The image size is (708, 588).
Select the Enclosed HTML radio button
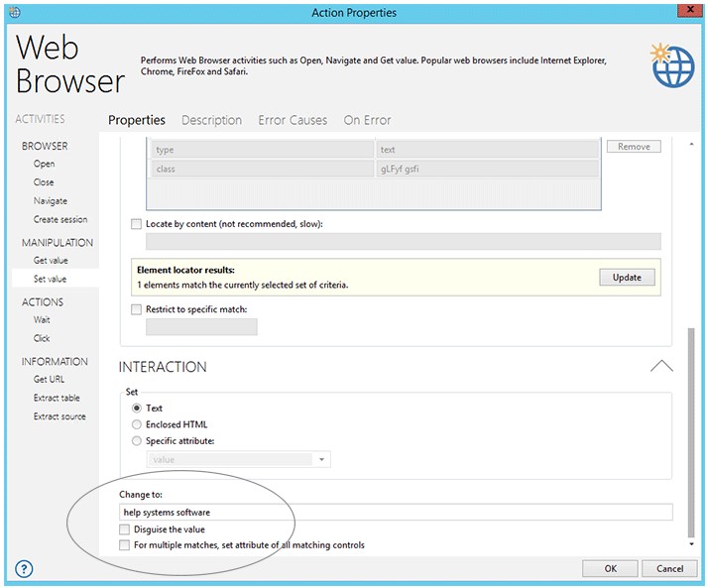pos(137,424)
